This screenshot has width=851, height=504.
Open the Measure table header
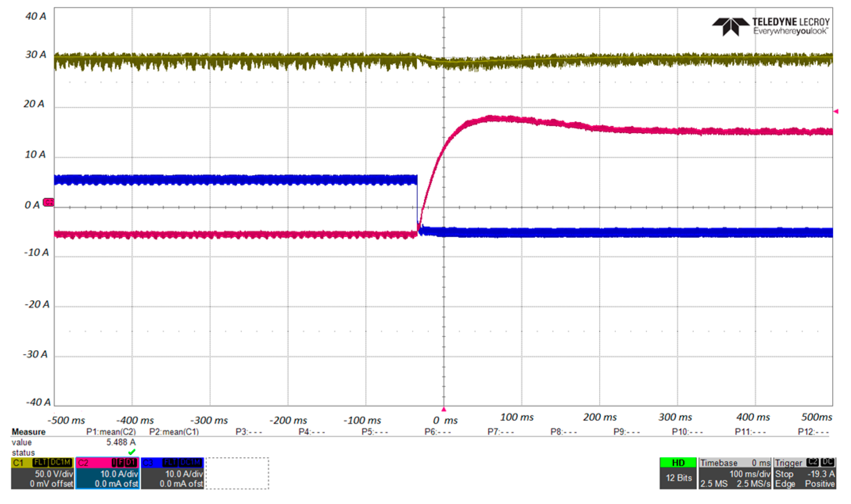click(x=28, y=432)
